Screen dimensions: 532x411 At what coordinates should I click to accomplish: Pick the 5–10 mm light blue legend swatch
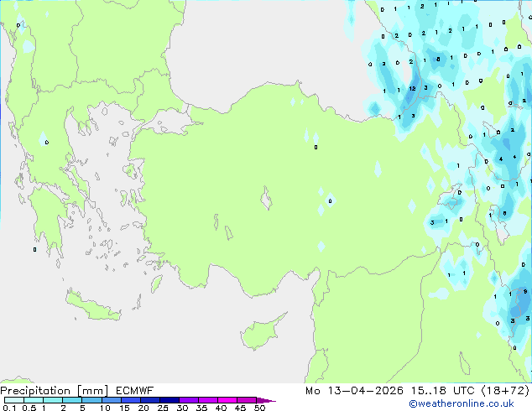click(91, 400)
